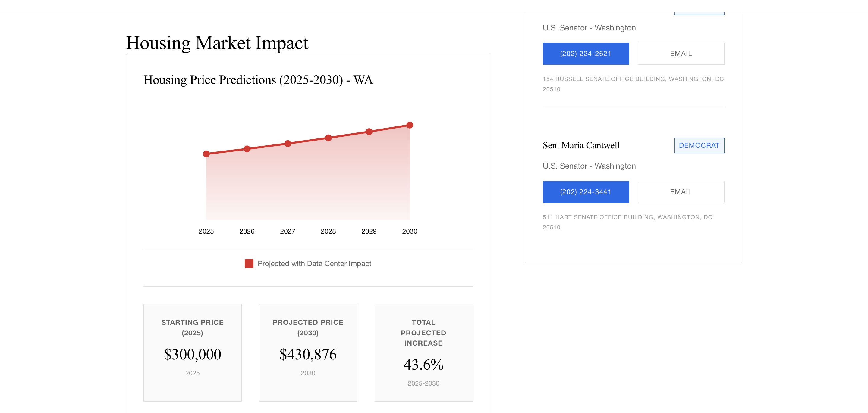Screen dimensions: 868x413
Task: Select the 2025 data point on the chart
Action: click(x=206, y=154)
